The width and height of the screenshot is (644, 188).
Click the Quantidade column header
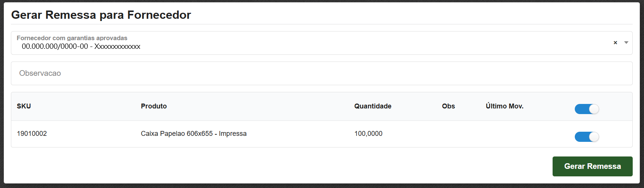pos(372,106)
